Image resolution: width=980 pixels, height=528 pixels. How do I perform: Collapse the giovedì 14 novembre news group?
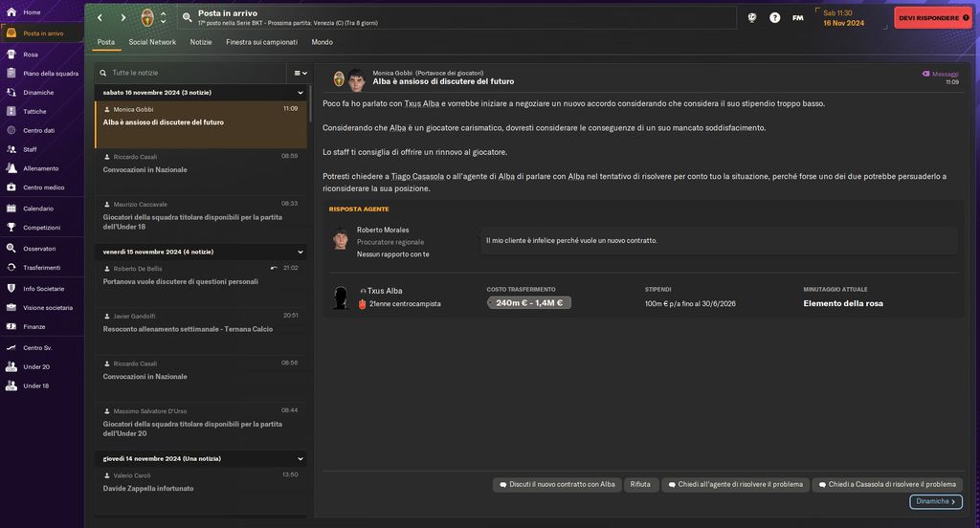pos(300,459)
